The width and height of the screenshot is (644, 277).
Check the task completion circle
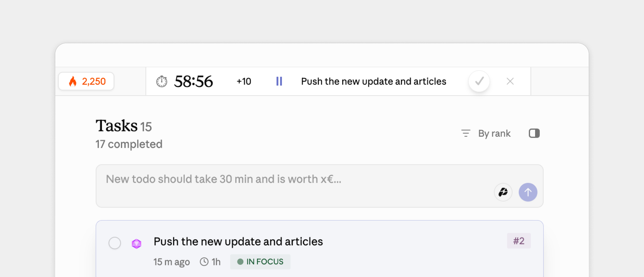pos(115,243)
